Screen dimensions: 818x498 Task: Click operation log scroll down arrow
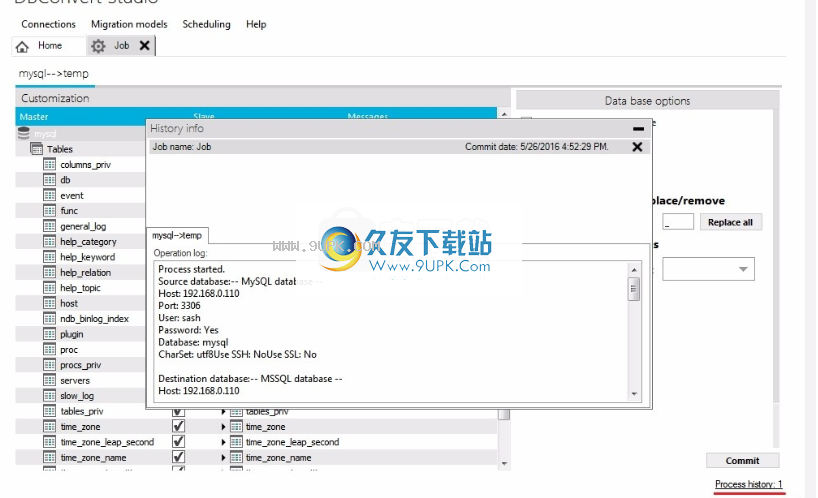pyautogui.click(x=634, y=394)
